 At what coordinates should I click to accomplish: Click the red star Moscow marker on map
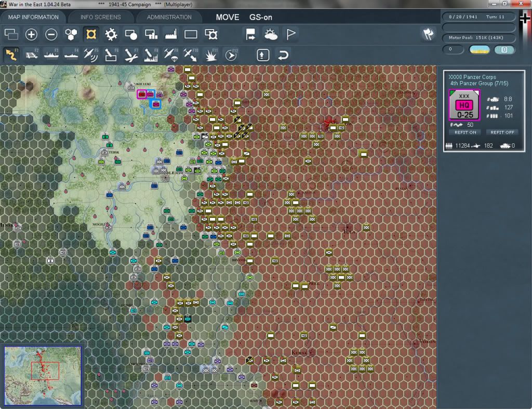(328, 124)
